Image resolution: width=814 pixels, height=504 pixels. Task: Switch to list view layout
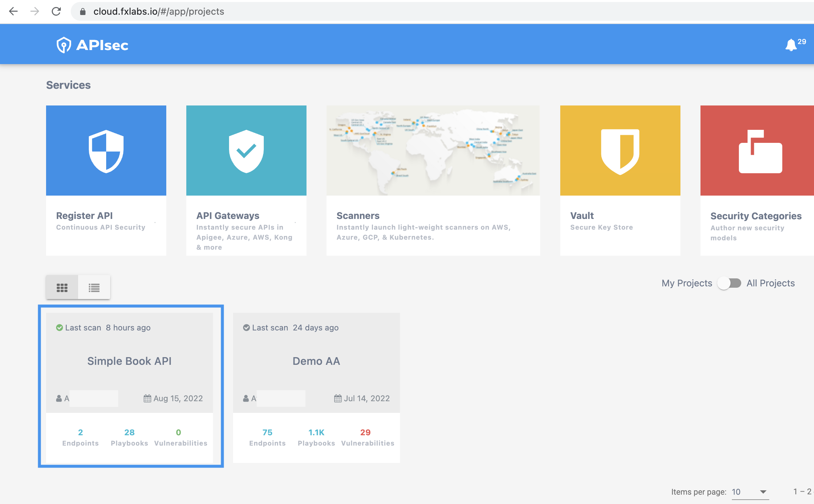point(94,287)
